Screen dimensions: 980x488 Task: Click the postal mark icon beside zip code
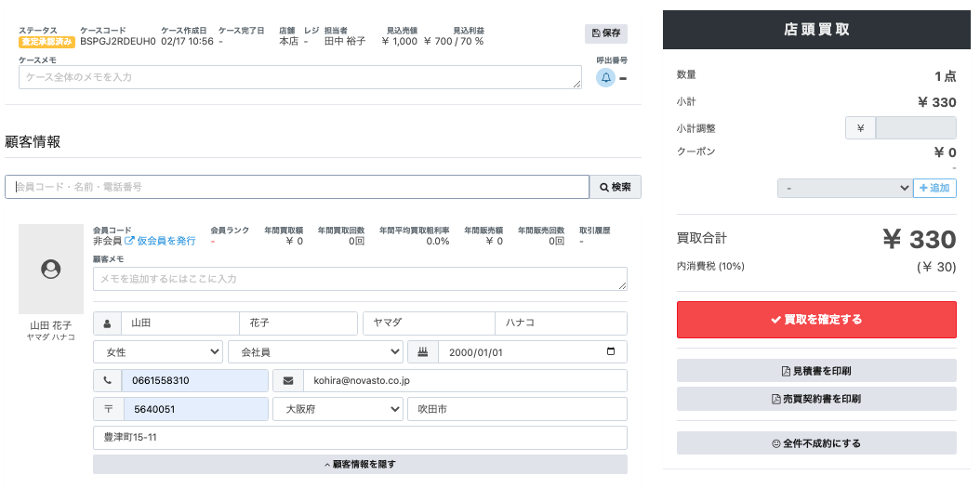pyautogui.click(x=108, y=409)
